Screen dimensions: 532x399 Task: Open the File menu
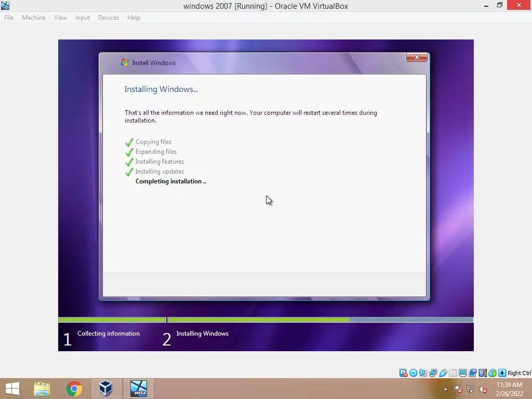click(x=9, y=18)
